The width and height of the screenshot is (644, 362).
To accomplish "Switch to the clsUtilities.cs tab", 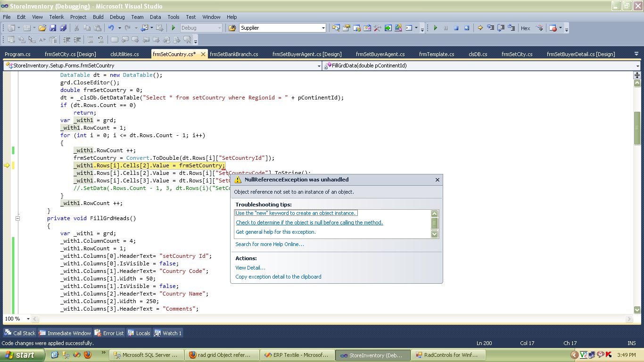I will coord(124,54).
